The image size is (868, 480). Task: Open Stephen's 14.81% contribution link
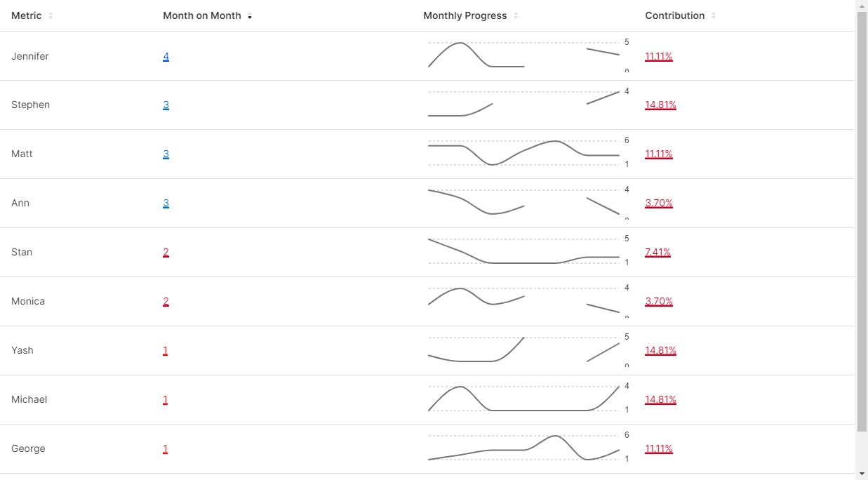tap(660, 105)
